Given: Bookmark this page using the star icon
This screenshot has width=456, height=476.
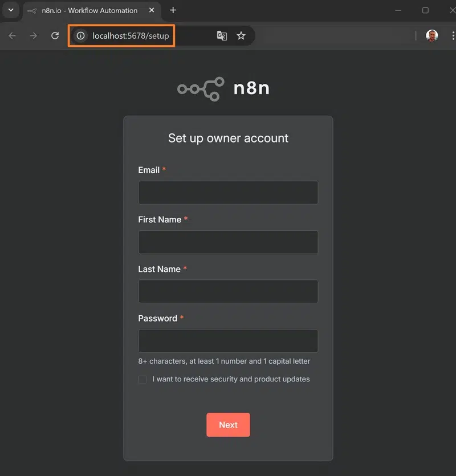Looking at the screenshot, I should (241, 35).
